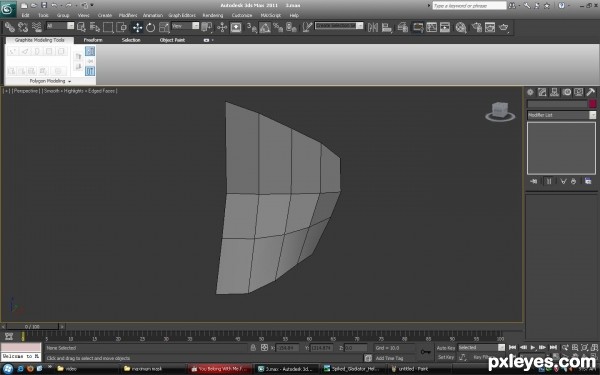Open the Modifiers menu

(x=128, y=15)
